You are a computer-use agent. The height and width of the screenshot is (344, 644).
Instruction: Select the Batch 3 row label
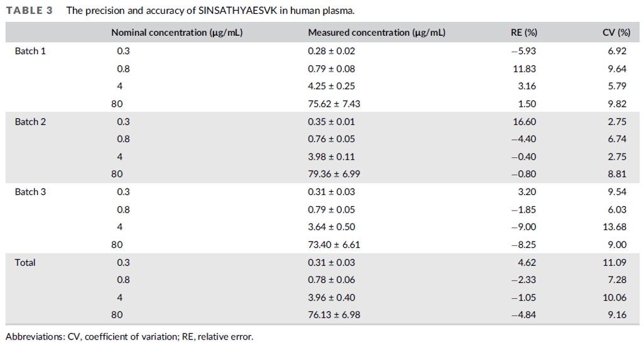coord(30,192)
